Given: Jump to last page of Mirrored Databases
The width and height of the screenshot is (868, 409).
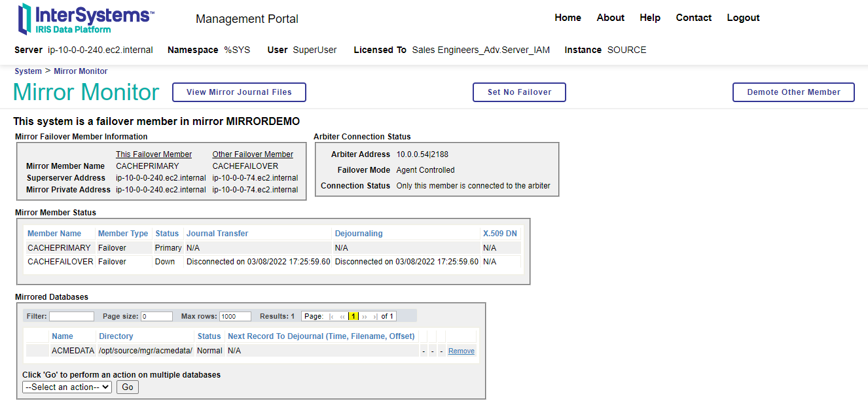Looking at the screenshot, I should tap(375, 317).
